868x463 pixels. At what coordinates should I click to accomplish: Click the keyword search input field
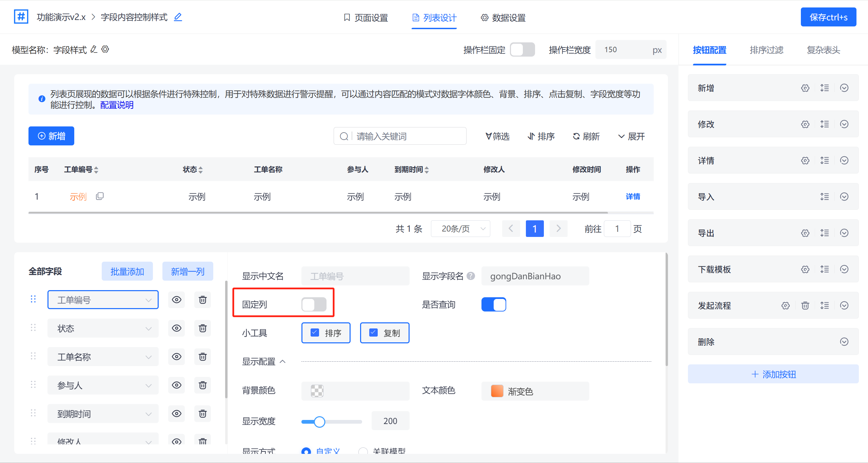(407, 136)
